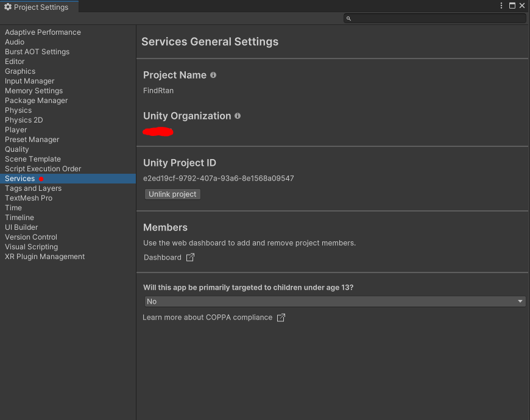Open Tags and Layers settings
530x420 pixels.
click(x=33, y=188)
